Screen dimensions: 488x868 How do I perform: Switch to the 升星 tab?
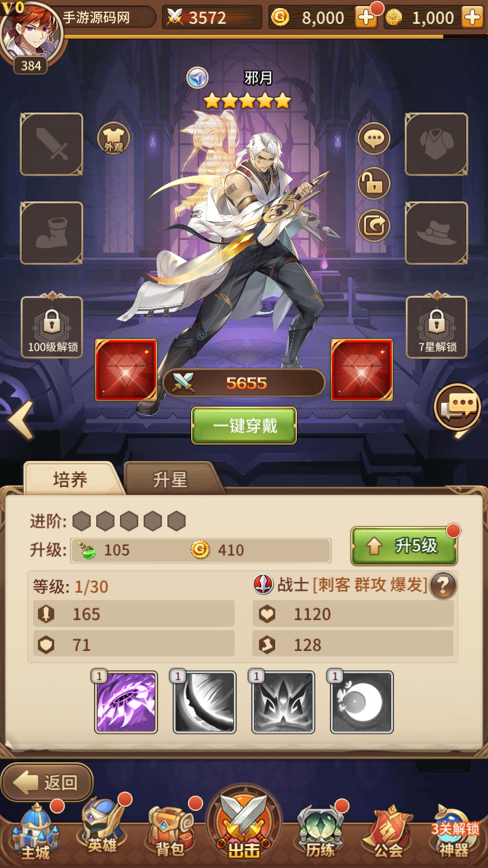(171, 479)
